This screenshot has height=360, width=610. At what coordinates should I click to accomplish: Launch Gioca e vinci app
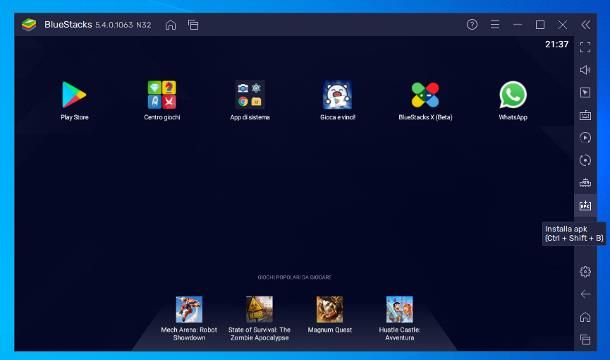337,95
